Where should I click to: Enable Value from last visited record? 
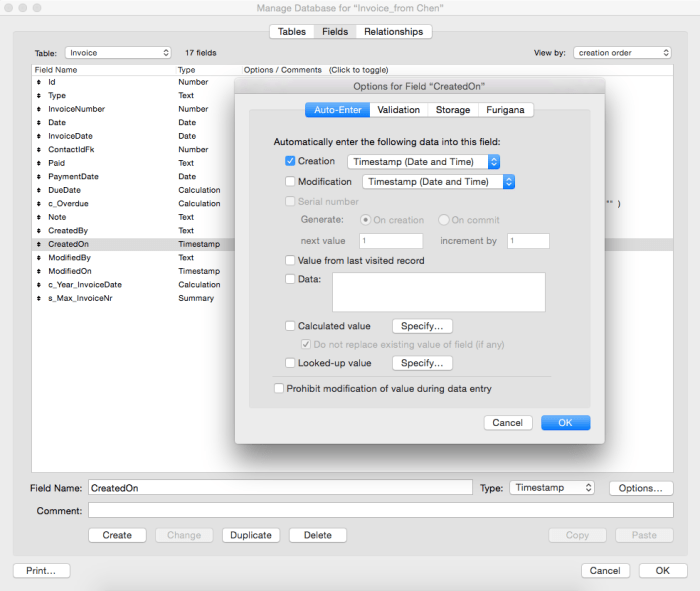click(x=290, y=261)
